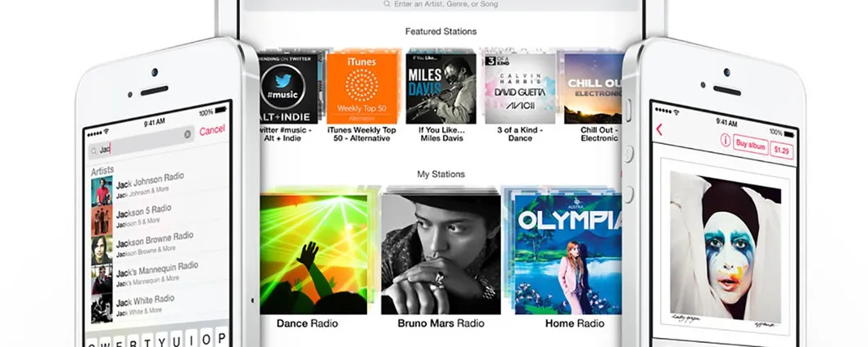Cancel the search on left phone

[212, 130]
